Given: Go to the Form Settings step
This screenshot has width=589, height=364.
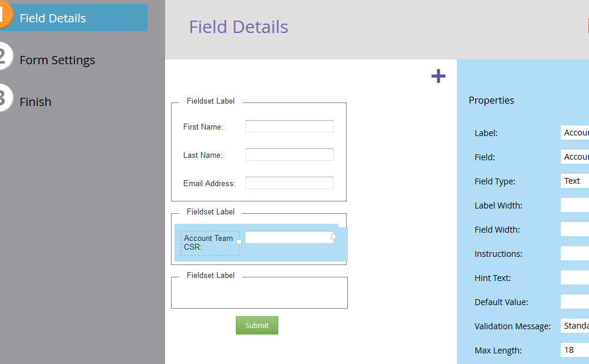Looking at the screenshot, I should 57,60.
